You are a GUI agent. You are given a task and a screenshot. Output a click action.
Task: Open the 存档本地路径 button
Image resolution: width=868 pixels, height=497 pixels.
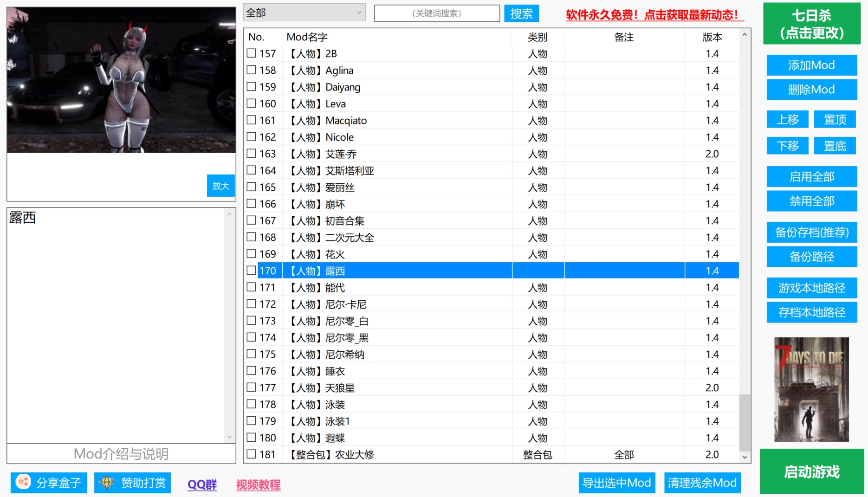click(x=812, y=312)
